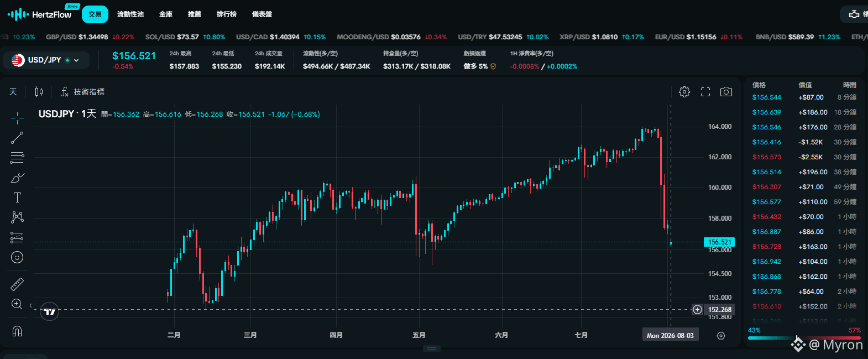Viewport: 868px width, 359px height.
Task: Change the 天 (day) timeframe interval
Action: [x=13, y=92]
